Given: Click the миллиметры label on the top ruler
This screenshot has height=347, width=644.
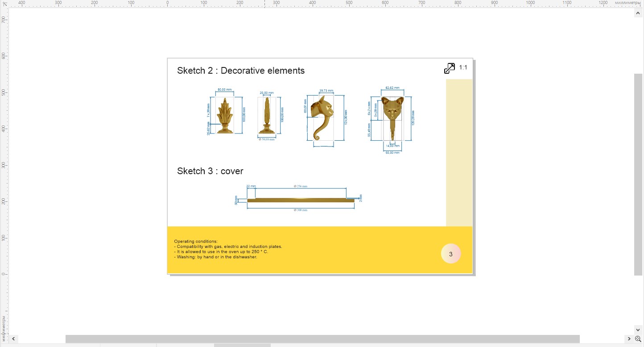Looking at the screenshot, I should pyautogui.click(x=629, y=2).
